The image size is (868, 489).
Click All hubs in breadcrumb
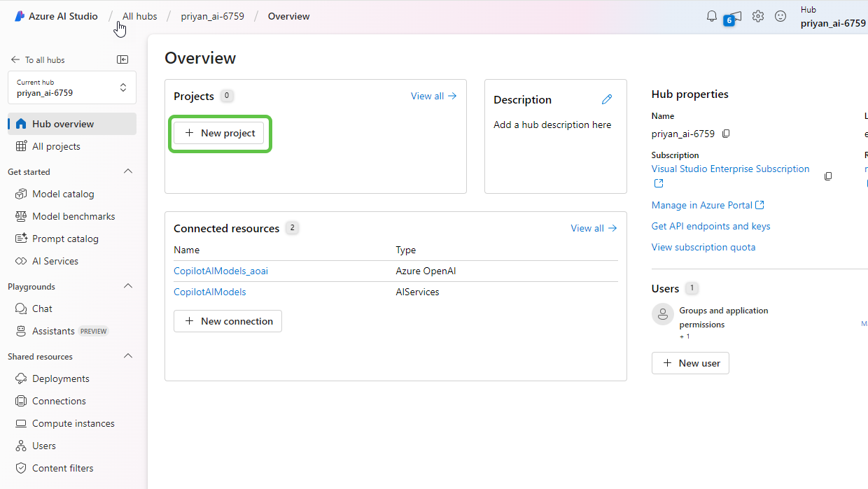pos(139,16)
